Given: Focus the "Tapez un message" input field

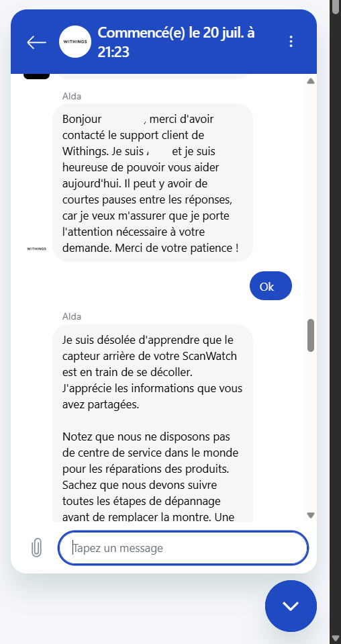Looking at the screenshot, I should click(183, 548).
